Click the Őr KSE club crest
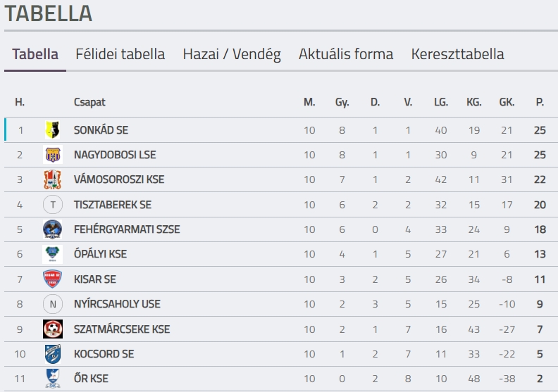Image resolution: width=558 pixels, height=392 pixels. pos(53,379)
